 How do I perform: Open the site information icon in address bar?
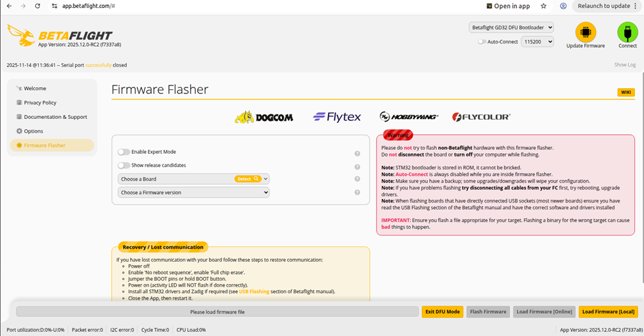pos(54,6)
